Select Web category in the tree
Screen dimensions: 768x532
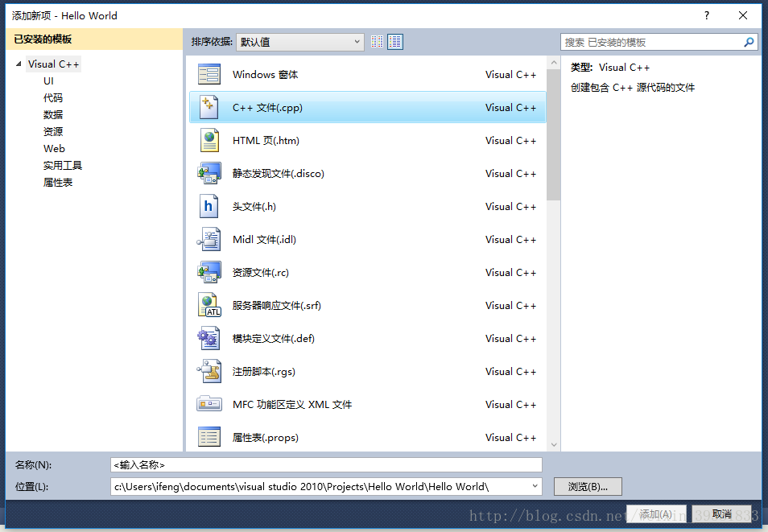point(54,148)
